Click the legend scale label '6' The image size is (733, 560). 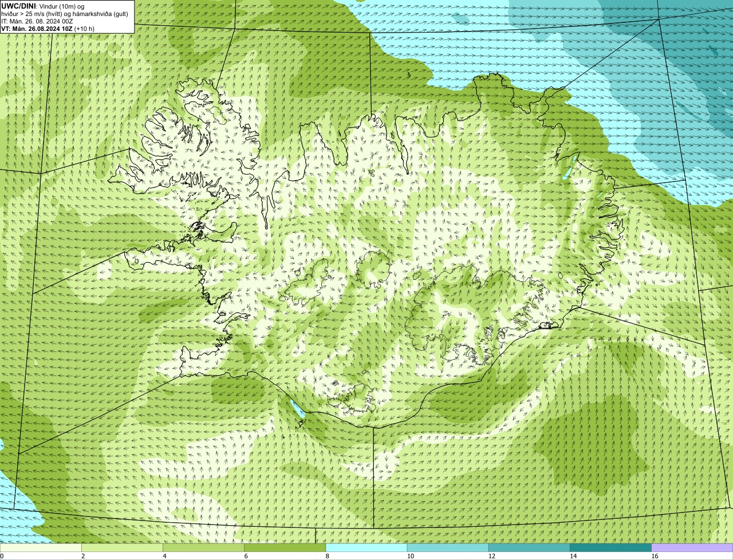[x=246, y=556]
